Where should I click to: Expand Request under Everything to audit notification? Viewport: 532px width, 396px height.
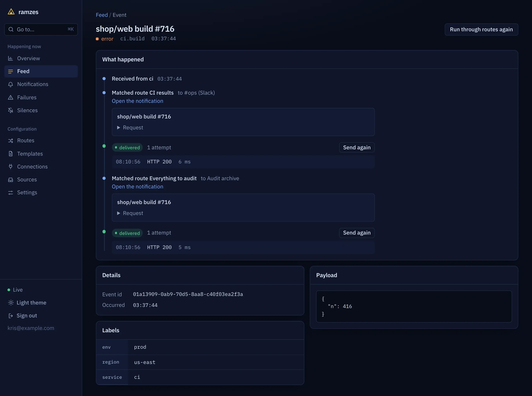tap(130, 213)
